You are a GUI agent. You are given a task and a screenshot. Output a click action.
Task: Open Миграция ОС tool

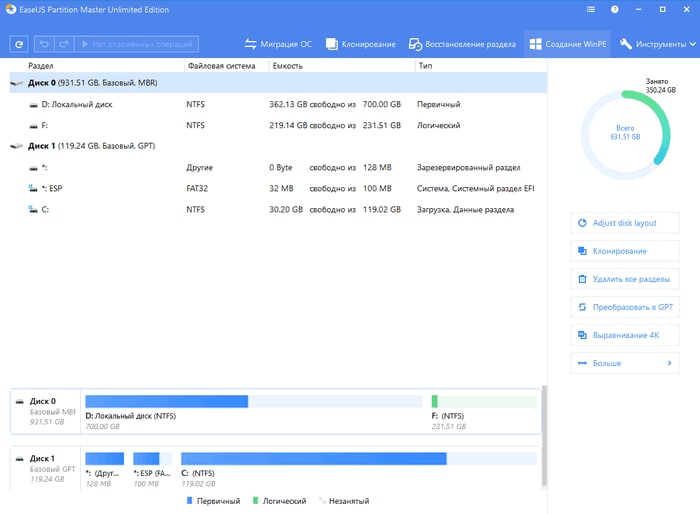(278, 44)
